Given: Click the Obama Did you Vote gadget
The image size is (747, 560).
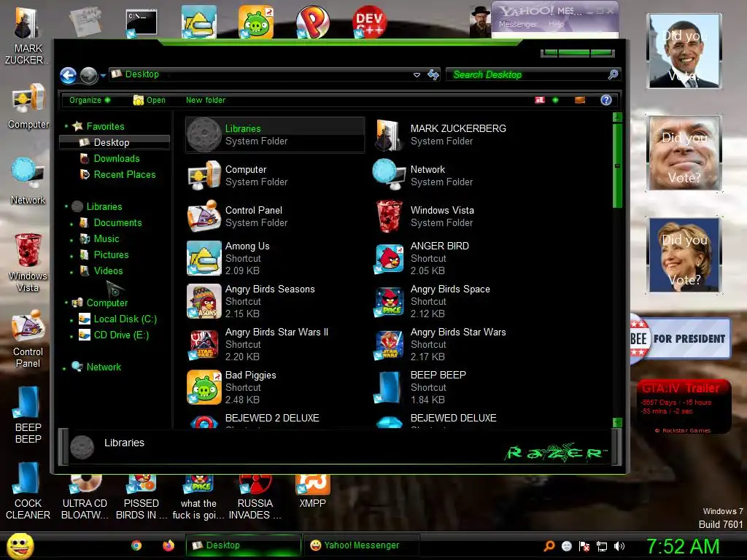Looking at the screenshot, I should (x=684, y=51).
